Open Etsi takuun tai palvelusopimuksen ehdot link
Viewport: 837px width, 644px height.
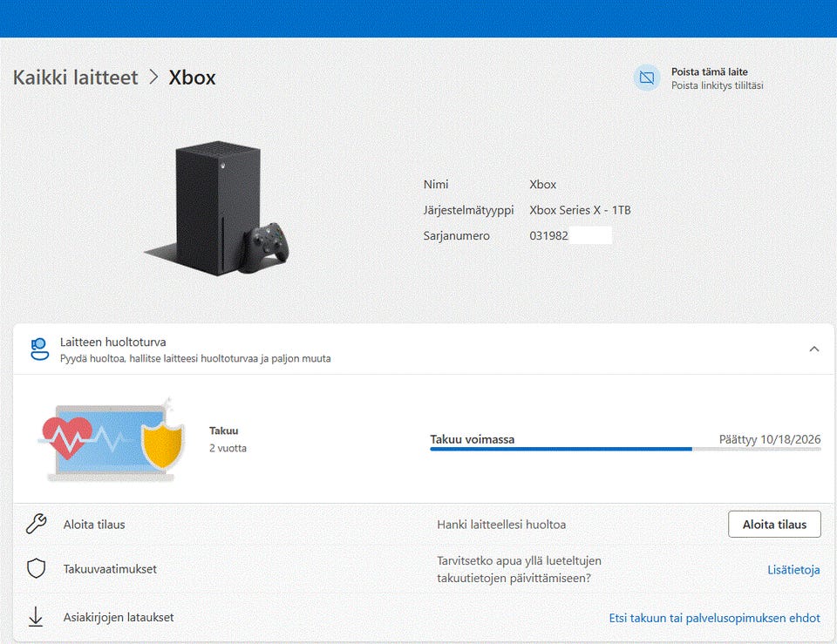[714, 618]
